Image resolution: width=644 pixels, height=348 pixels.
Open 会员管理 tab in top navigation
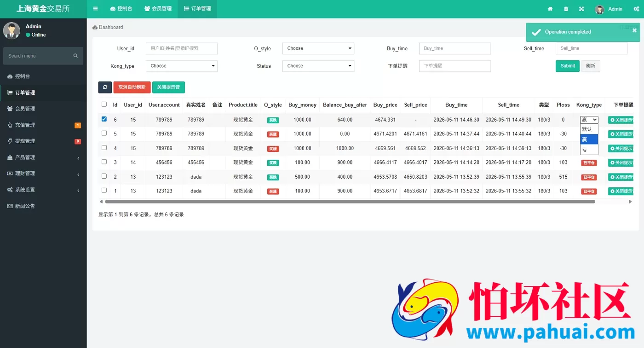(158, 9)
